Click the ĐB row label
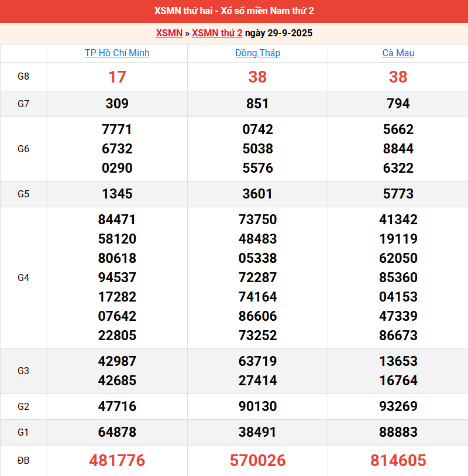The image size is (468, 476). coord(23,461)
